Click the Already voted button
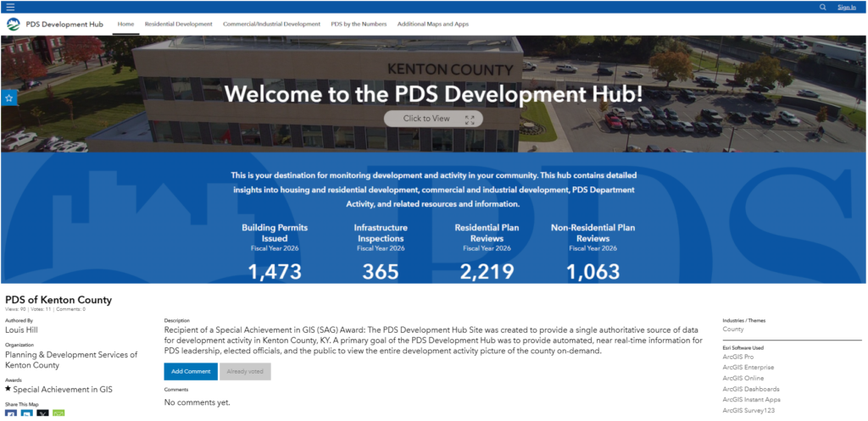Image resolution: width=868 pixels, height=421 pixels. click(x=245, y=371)
